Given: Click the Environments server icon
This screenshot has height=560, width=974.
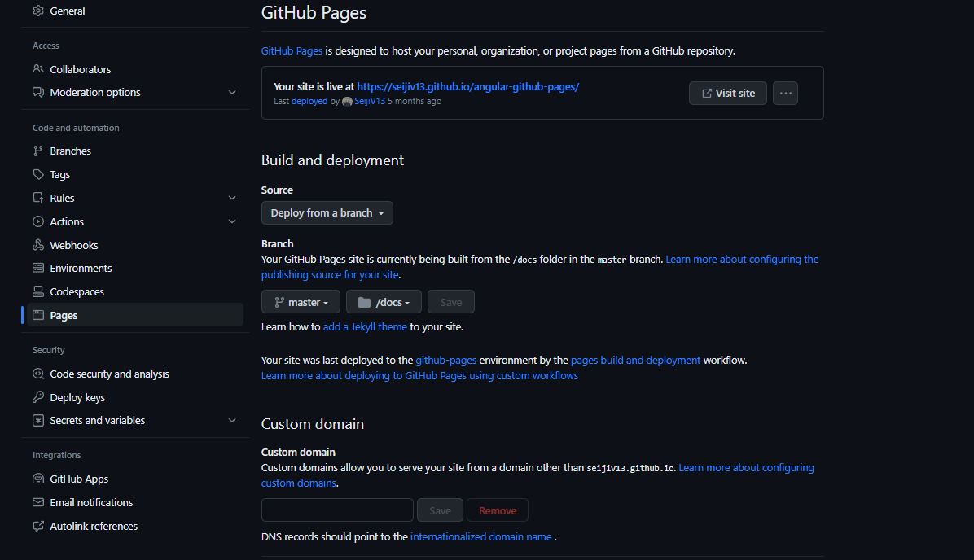Looking at the screenshot, I should coord(38,269).
